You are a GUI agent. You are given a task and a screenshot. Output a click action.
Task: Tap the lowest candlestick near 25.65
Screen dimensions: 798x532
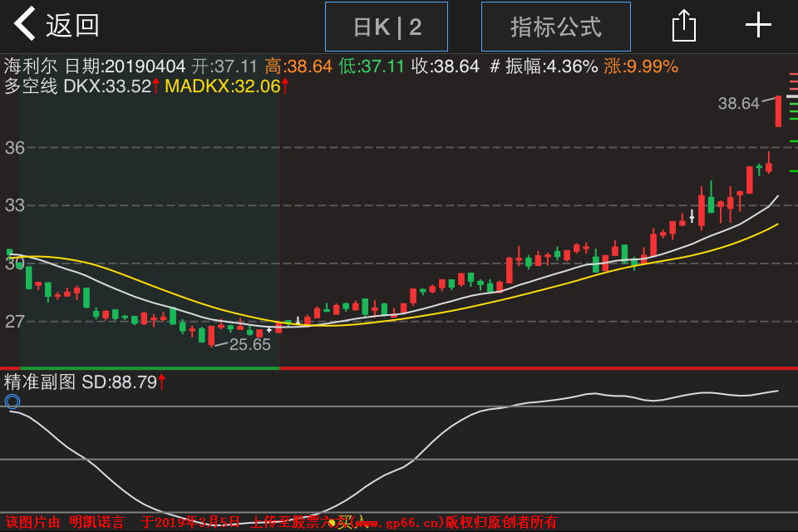pyautogui.click(x=211, y=336)
